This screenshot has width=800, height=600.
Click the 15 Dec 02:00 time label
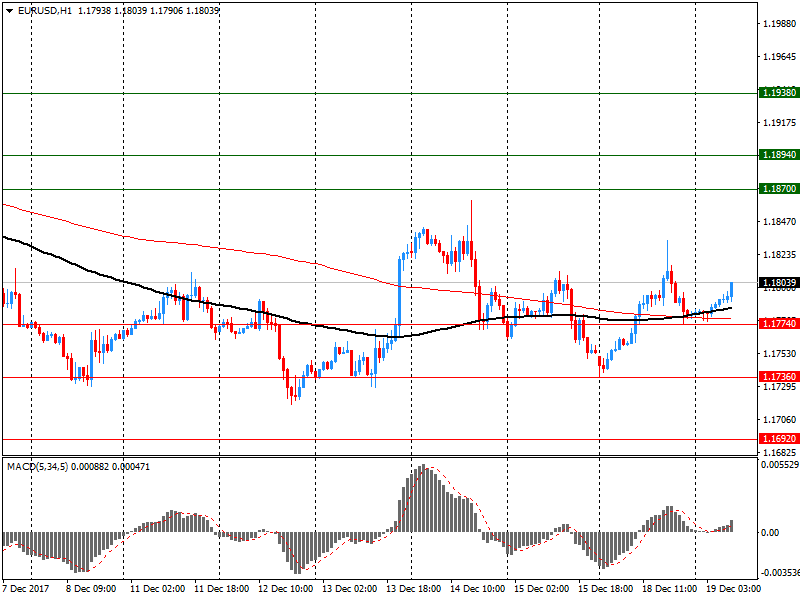541,589
